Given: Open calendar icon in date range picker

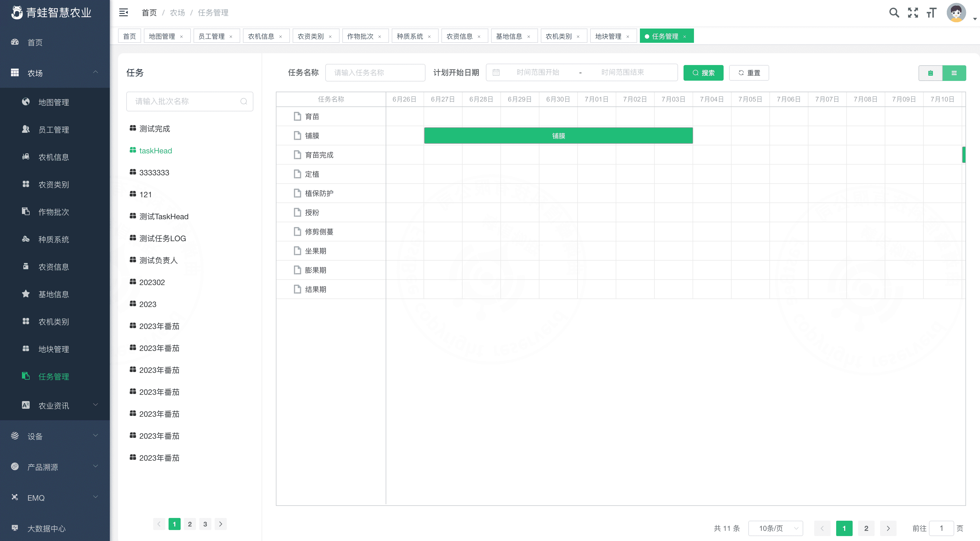Looking at the screenshot, I should tap(496, 72).
